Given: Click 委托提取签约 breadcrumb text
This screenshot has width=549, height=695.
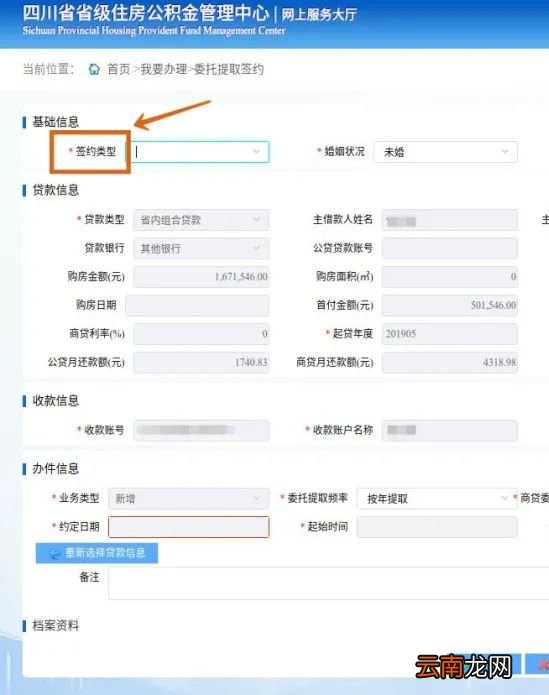Looking at the screenshot, I should click(229, 69).
